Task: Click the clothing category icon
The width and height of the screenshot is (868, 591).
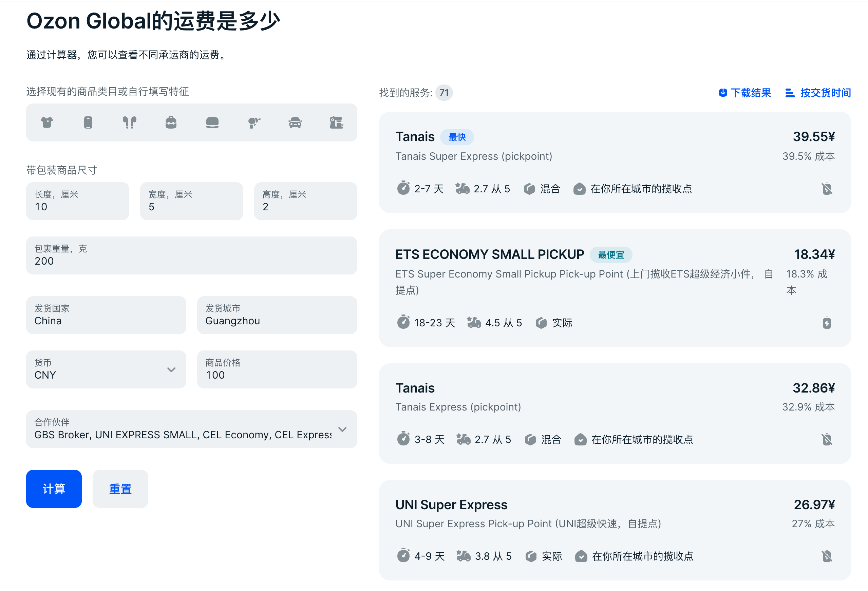Action: point(47,123)
